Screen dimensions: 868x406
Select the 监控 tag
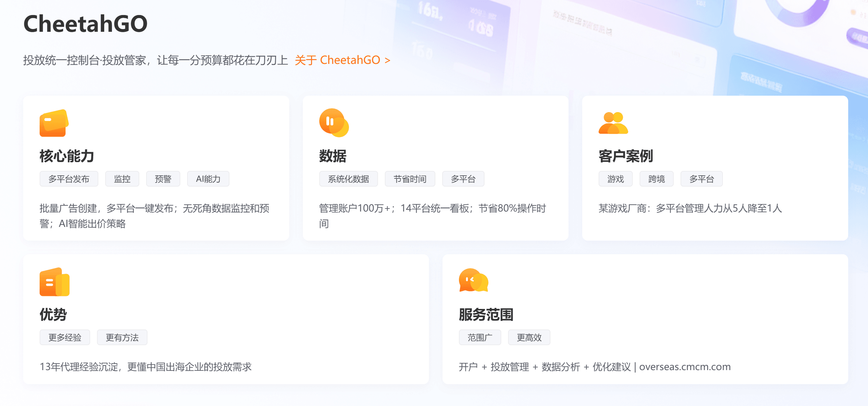point(122,179)
